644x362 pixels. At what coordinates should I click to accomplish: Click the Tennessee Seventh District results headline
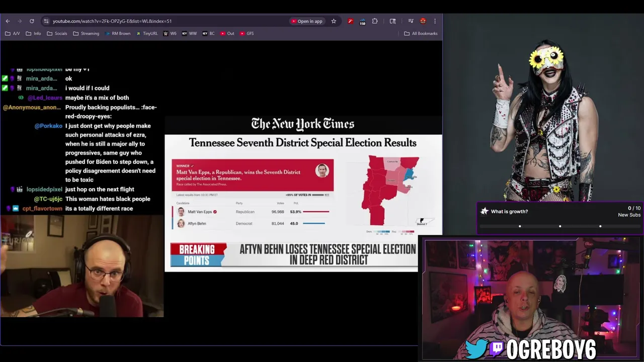point(303,143)
